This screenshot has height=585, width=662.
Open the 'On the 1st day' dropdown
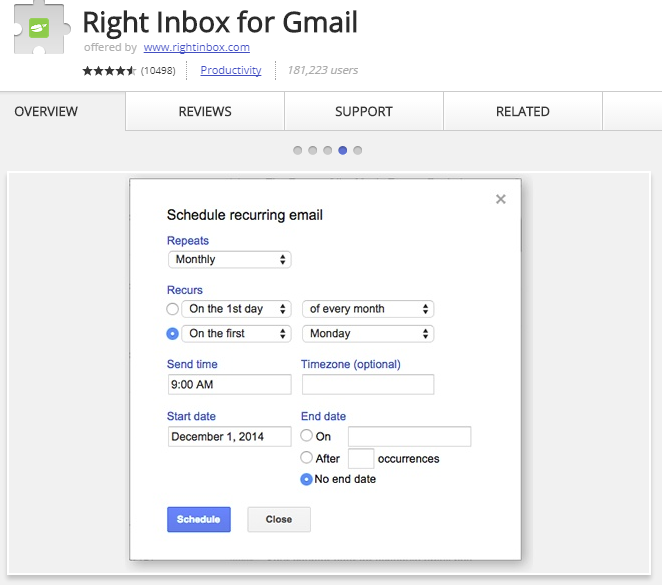(x=236, y=309)
